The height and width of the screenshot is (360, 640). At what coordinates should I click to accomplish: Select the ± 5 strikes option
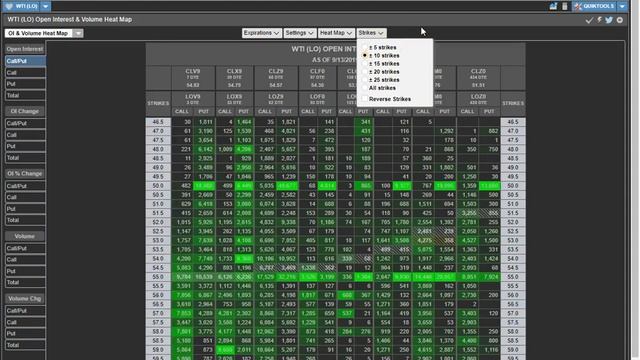(x=380, y=47)
